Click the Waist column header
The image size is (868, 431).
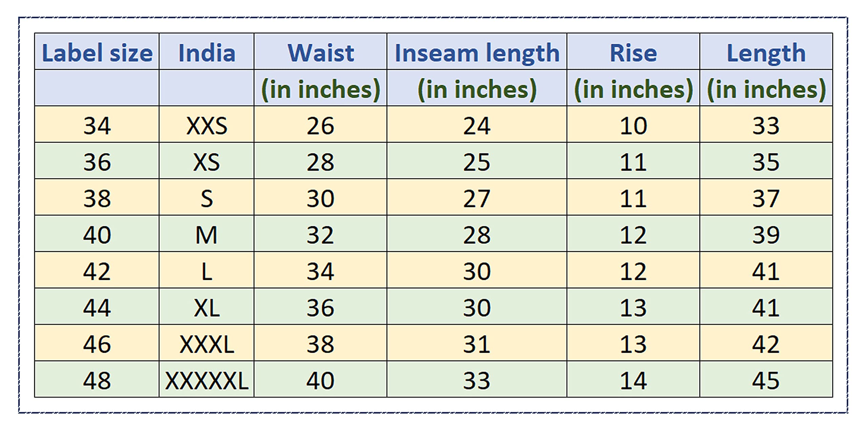(x=320, y=53)
